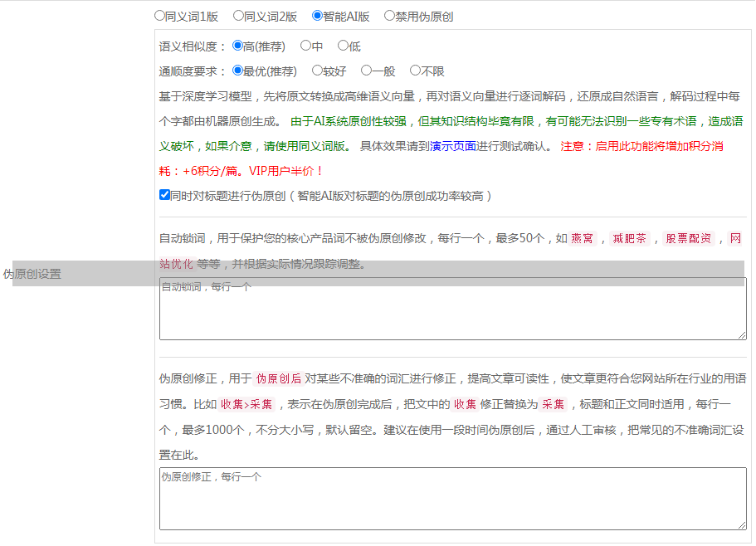Select the 智能AI版 radio button

(318, 16)
